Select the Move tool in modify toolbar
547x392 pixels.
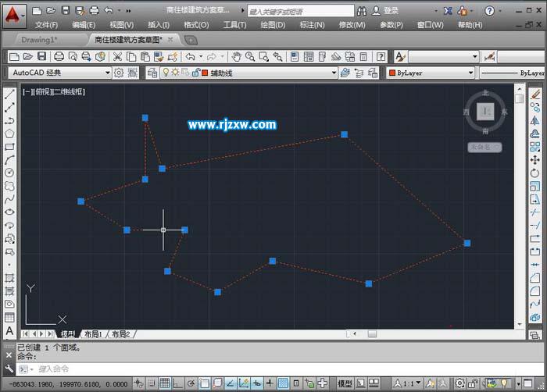pyautogui.click(x=534, y=160)
